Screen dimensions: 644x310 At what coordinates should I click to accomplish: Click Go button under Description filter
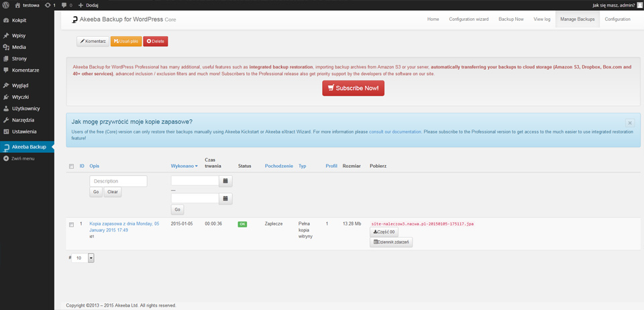[96, 192]
